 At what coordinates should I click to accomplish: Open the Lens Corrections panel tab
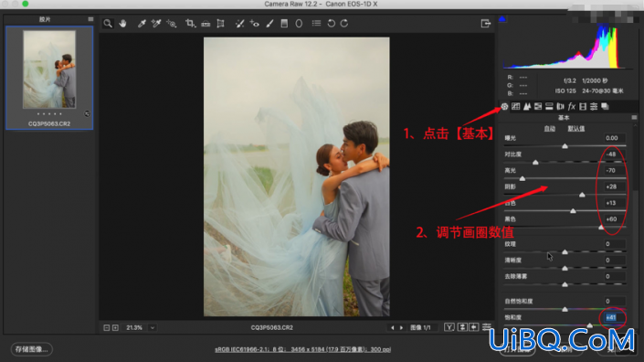(560, 107)
